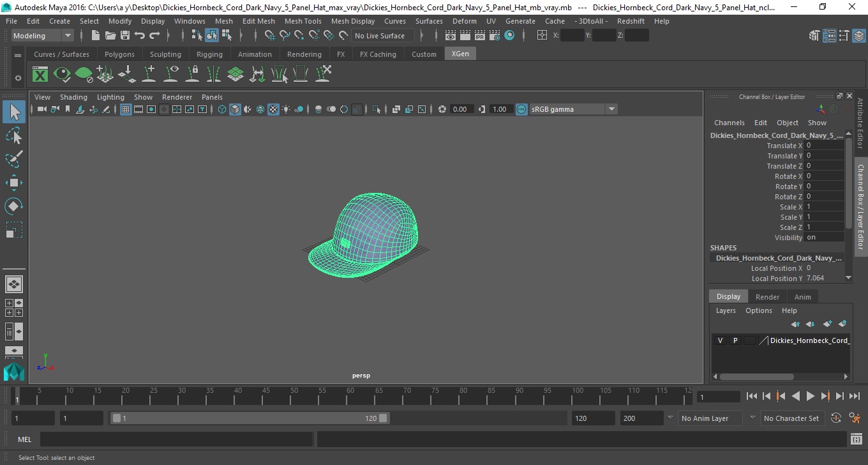The height and width of the screenshot is (465, 868).
Task: Open XGen window from XGen shelf
Action: 40,75
